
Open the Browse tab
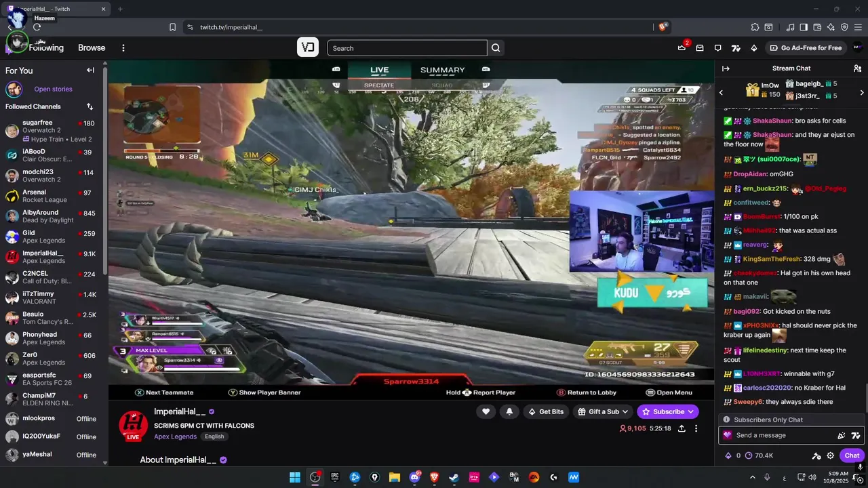tap(92, 48)
